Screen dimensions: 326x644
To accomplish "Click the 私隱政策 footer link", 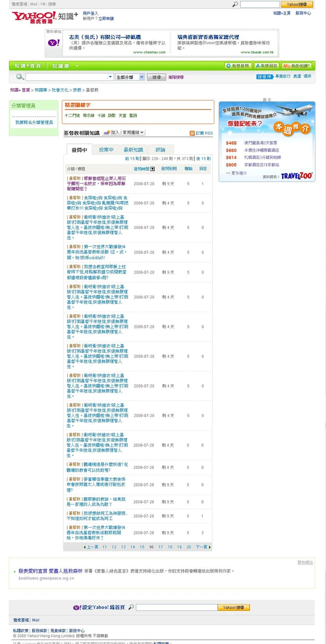I will click(x=21, y=631).
